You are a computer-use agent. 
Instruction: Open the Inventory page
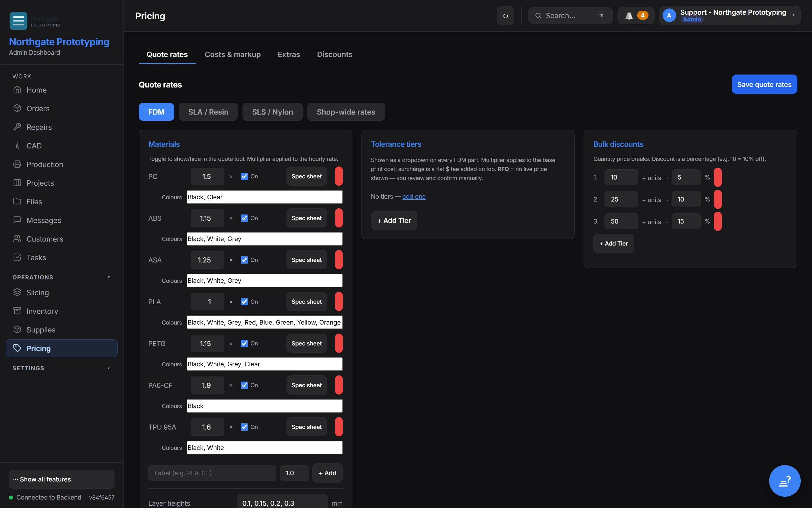point(62,311)
